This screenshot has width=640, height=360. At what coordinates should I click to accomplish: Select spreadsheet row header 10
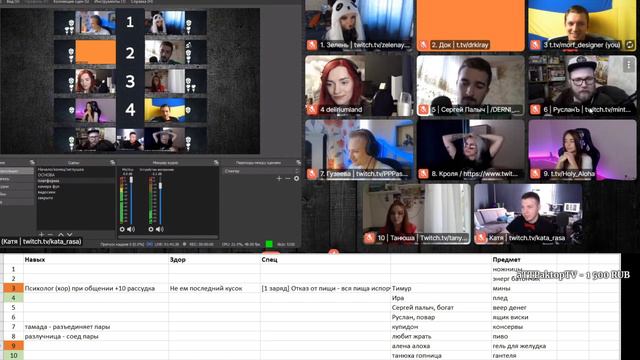pos(13,356)
